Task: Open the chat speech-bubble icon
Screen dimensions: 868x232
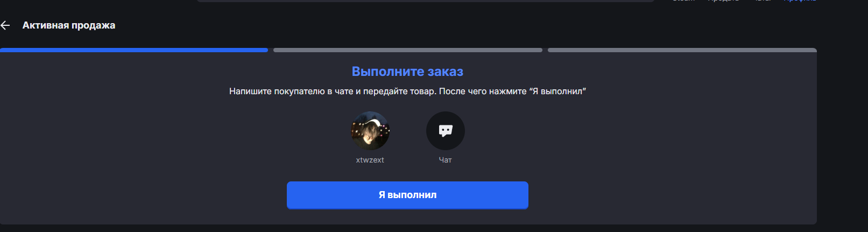Action: [446, 131]
